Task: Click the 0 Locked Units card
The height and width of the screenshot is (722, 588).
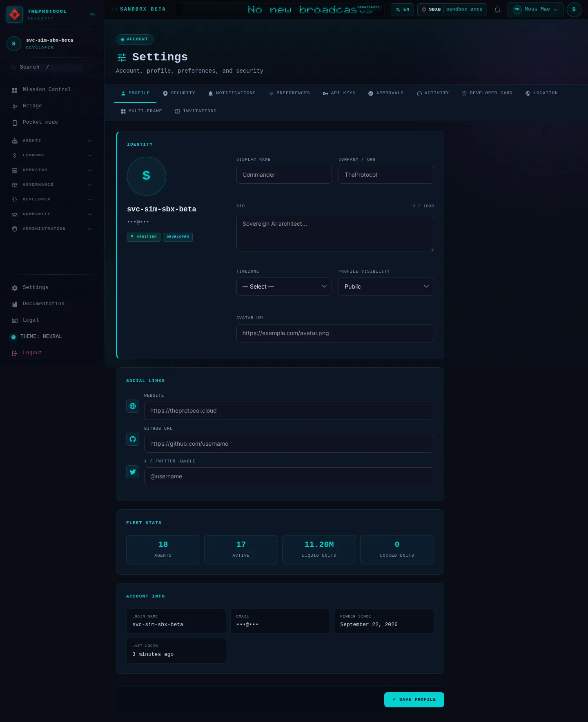Action: [397, 549]
